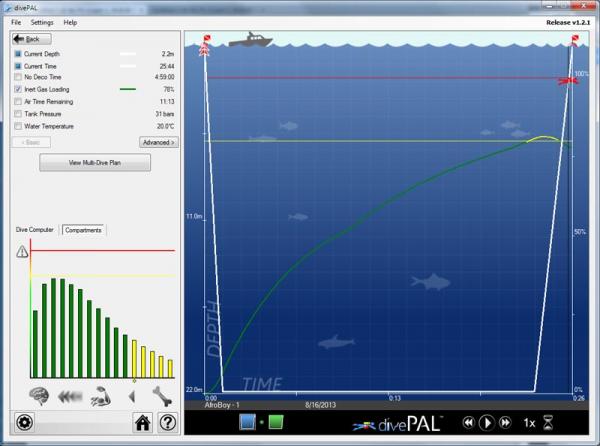Tick the Tank Pressure checkbox
The image size is (600, 446).
point(18,113)
